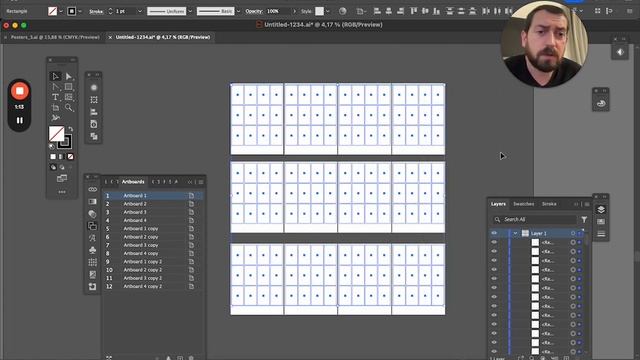Open the Align panel icon in small dock
The height and width of the screenshot is (360, 640).
[x=94, y=112]
